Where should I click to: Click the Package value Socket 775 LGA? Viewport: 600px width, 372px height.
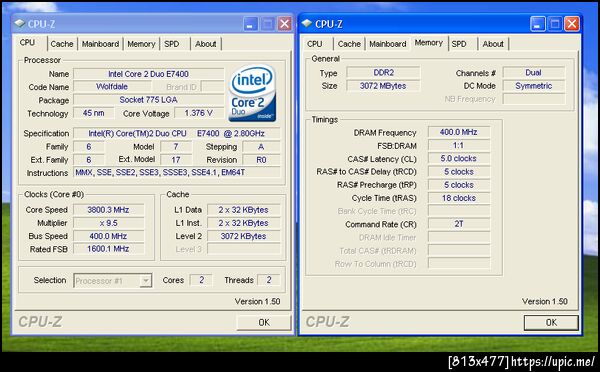[148, 100]
